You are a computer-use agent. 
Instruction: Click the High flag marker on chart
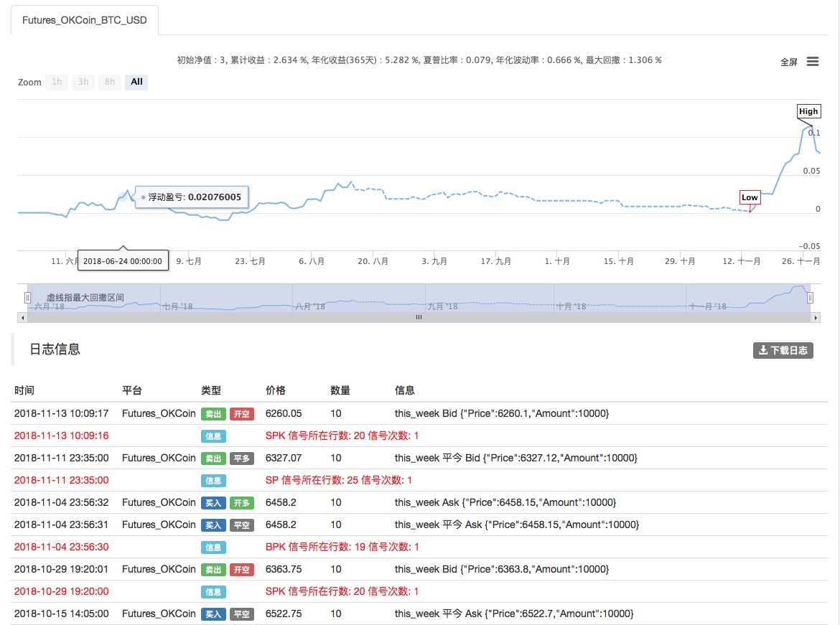[x=808, y=111]
